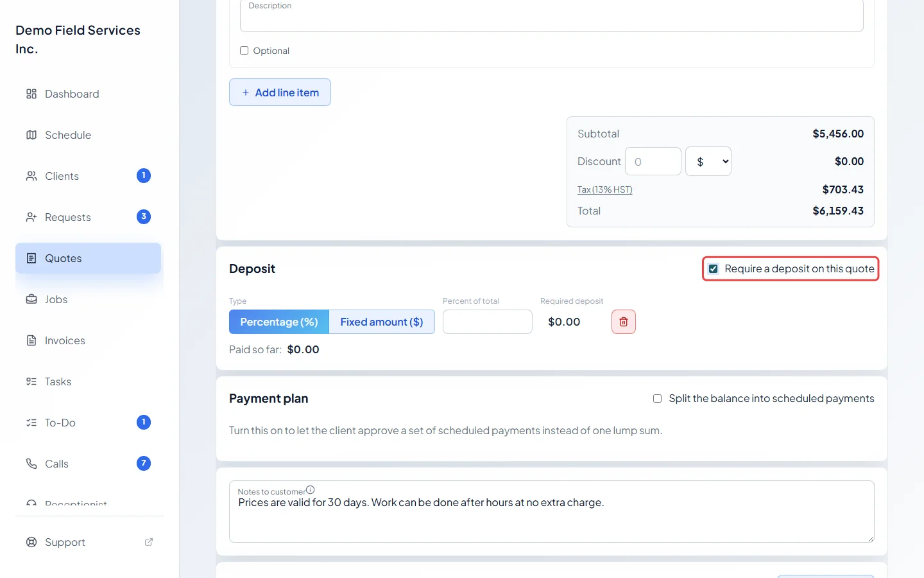
Task: Click the Description field of the line item
Action: click(x=552, y=15)
